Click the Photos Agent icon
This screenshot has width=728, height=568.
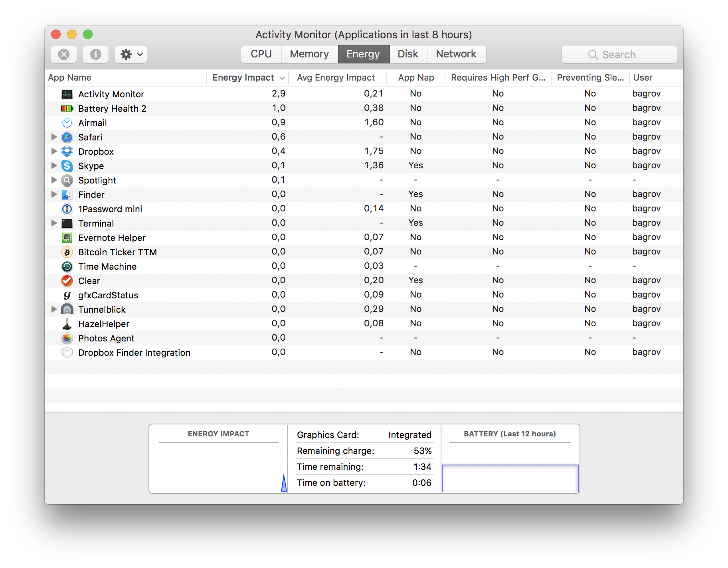point(67,338)
